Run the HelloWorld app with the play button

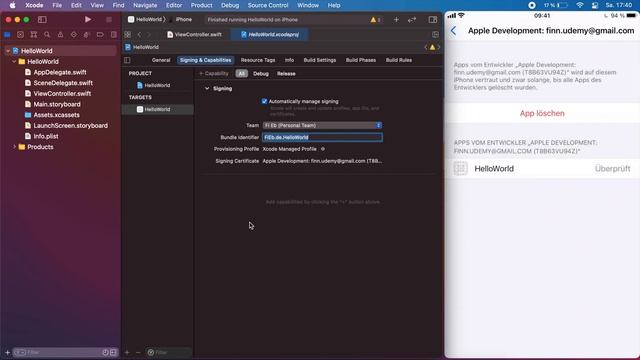[88, 20]
